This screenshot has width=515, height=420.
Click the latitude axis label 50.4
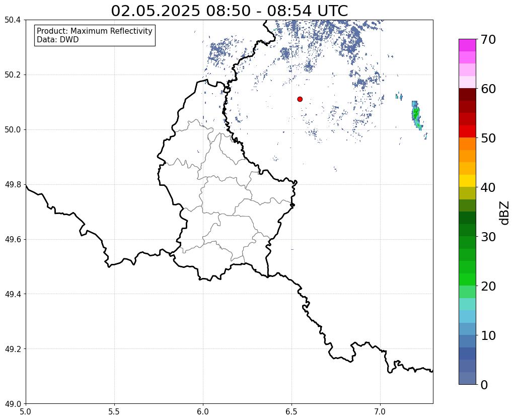pyautogui.click(x=13, y=20)
